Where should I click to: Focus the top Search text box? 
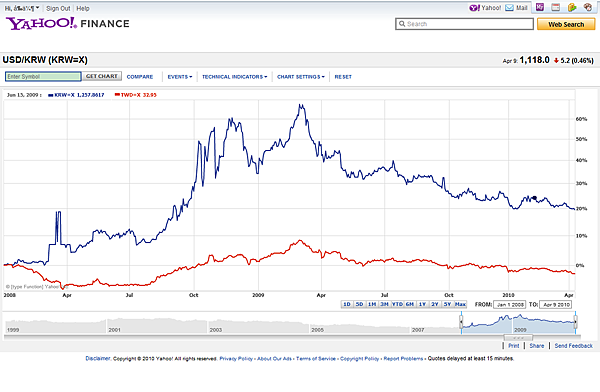(464, 24)
